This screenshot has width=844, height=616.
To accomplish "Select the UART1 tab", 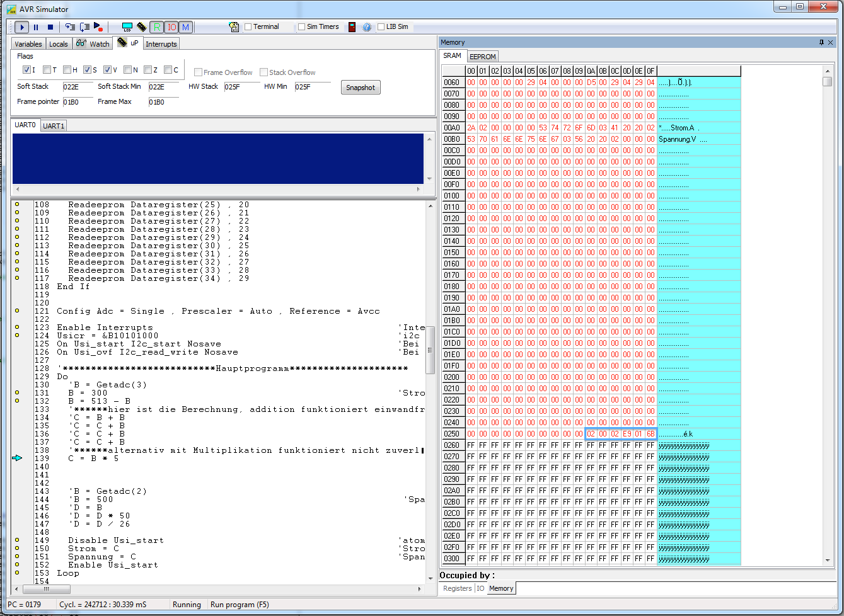I will (54, 126).
